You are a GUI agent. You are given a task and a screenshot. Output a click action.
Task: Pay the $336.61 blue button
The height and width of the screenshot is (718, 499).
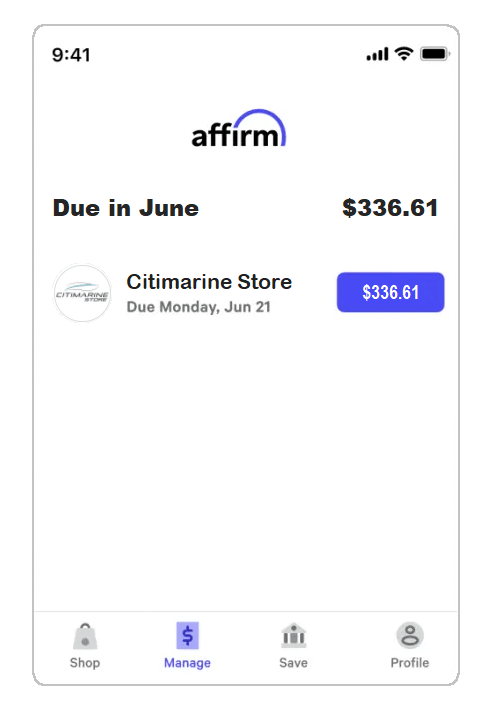[x=391, y=292]
